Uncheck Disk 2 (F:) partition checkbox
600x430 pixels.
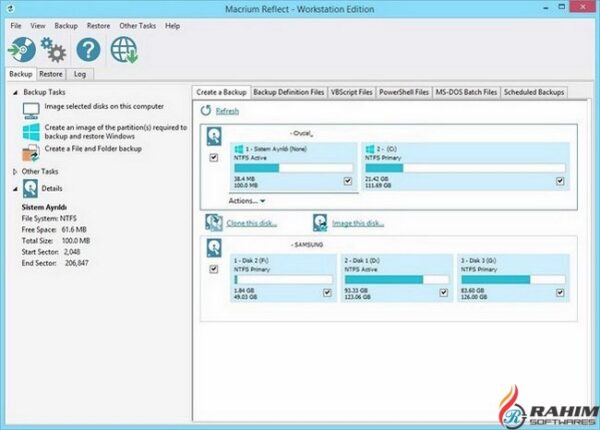(x=327, y=293)
